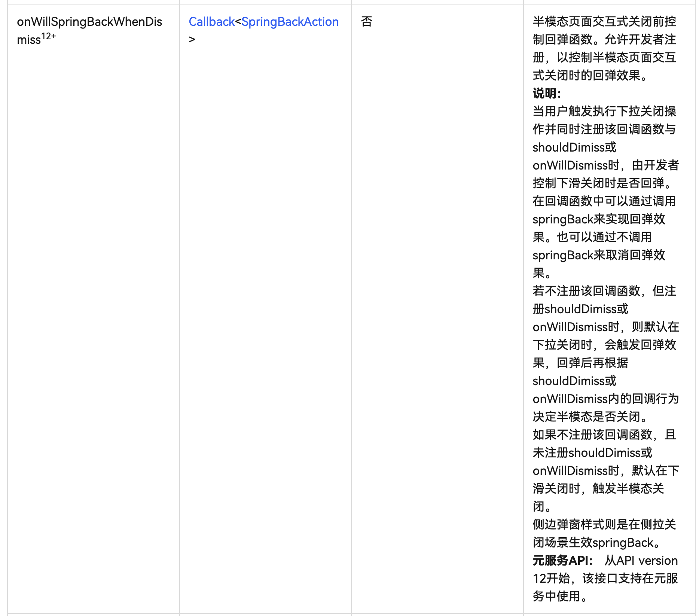Screen dimensions: 699x616
Task: Click the onWillSpringBackWhenDismiss property name
Action: click(89, 22)
